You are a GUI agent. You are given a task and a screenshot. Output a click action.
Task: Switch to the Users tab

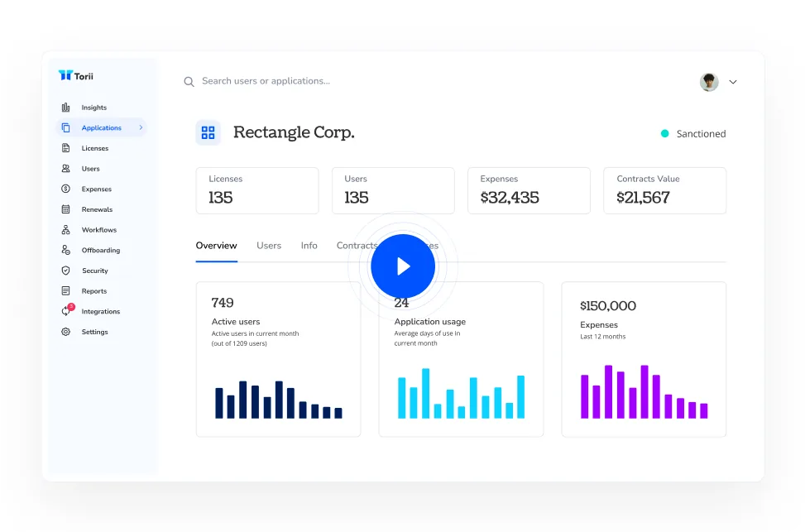coord(269,246)
